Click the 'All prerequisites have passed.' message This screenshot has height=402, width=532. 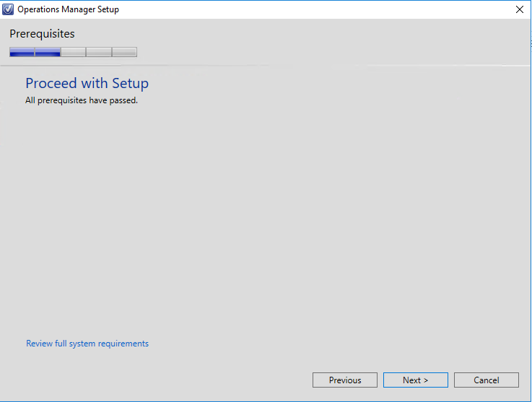coord(82,100)
